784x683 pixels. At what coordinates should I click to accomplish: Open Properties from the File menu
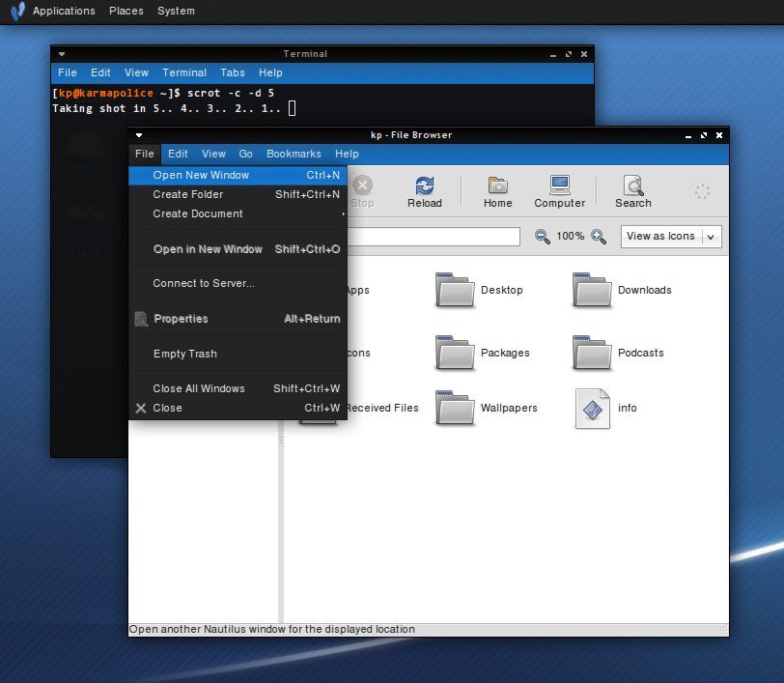(x=238, y=319)
